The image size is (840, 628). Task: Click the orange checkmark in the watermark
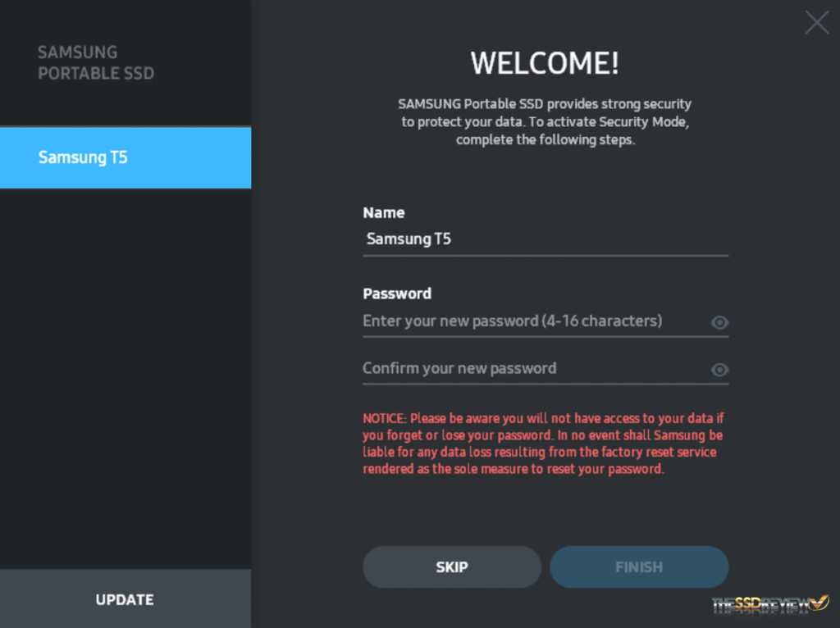818,603
